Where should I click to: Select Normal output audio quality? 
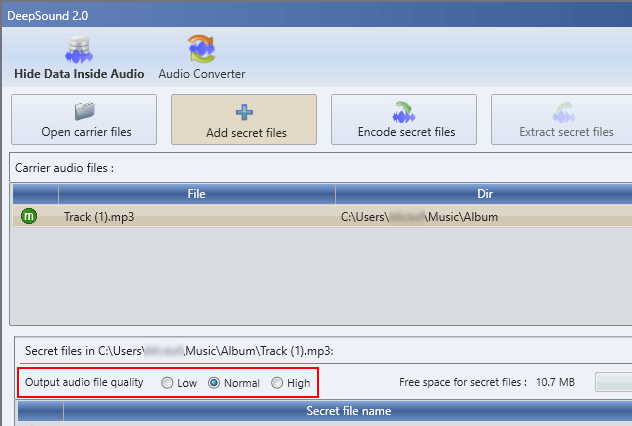pos(214,383)
